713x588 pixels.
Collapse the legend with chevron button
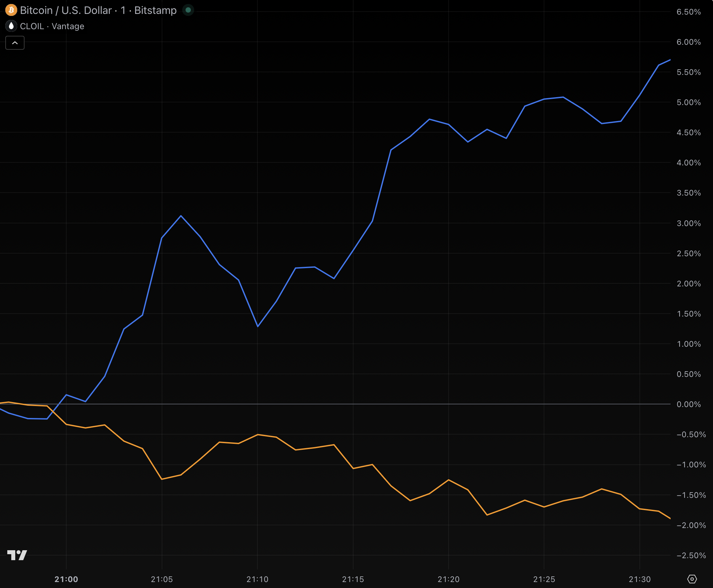pyautogui.click(x=15, y=43)
